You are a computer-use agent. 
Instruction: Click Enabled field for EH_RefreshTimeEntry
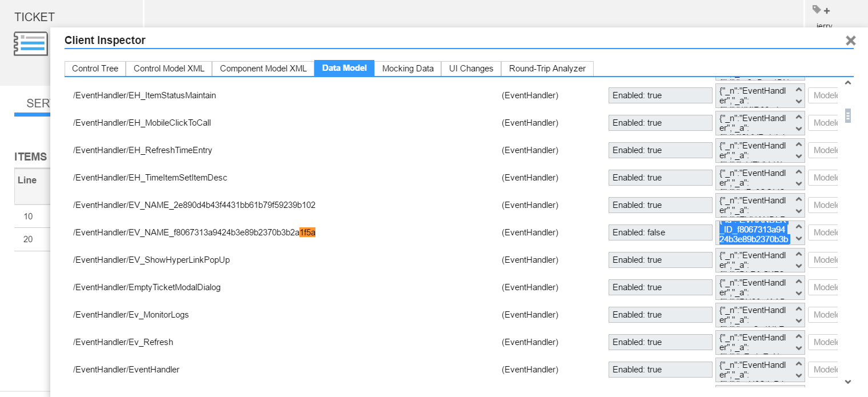(x=660, y=150)
